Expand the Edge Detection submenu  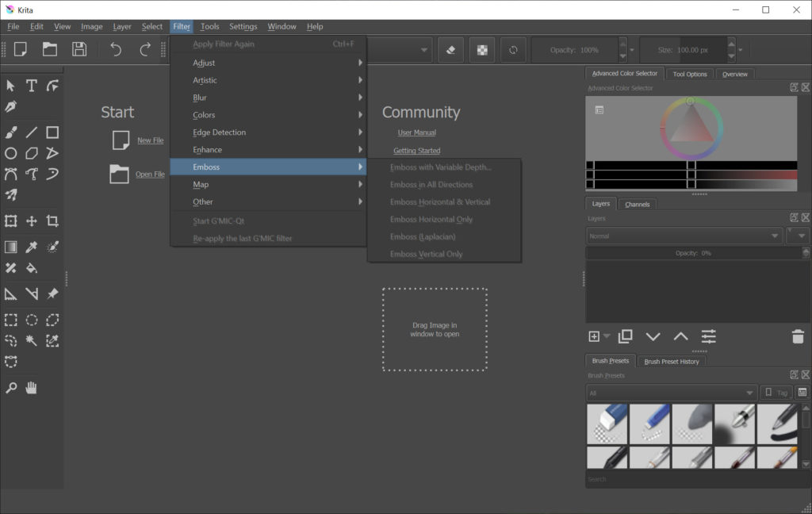[x=268, y=132]
